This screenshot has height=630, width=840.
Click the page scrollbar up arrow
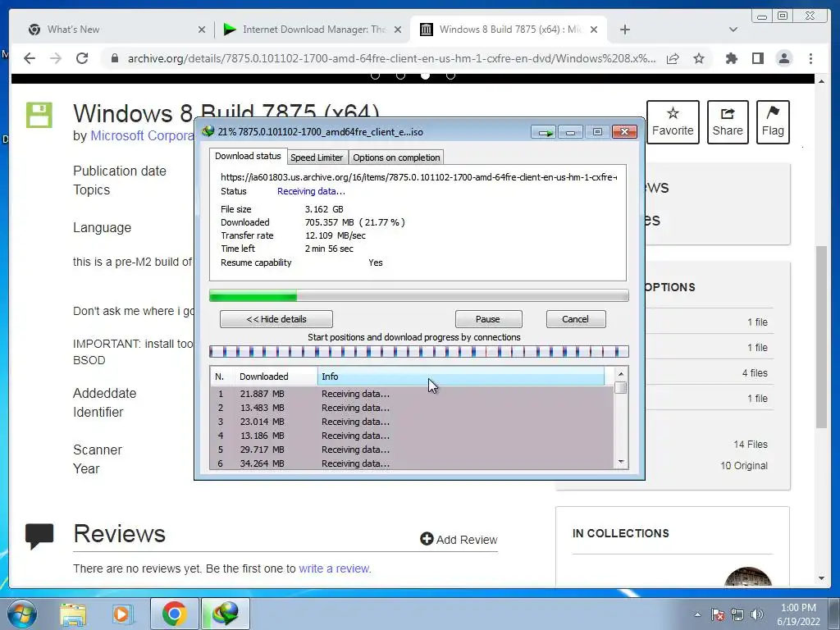click(821, 81)
